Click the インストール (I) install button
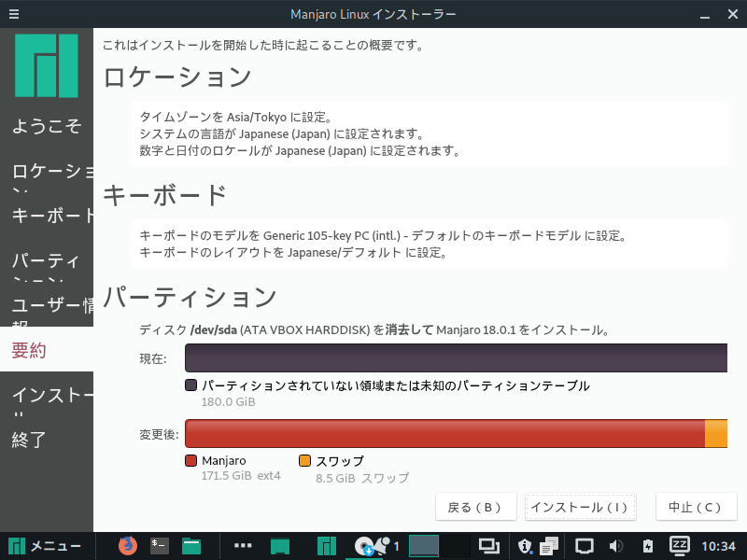 pyautogui.click(x=580, y=507)
